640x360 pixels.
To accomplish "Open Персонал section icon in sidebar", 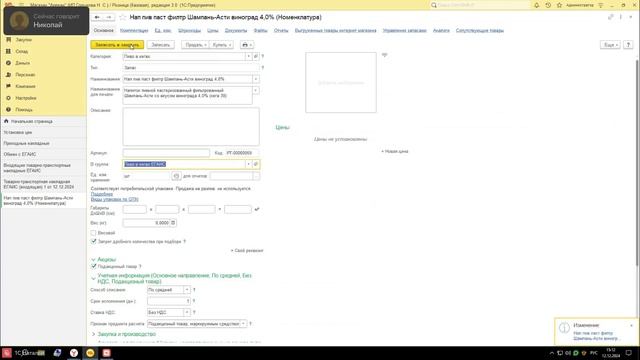I will [x=8, y=75].
